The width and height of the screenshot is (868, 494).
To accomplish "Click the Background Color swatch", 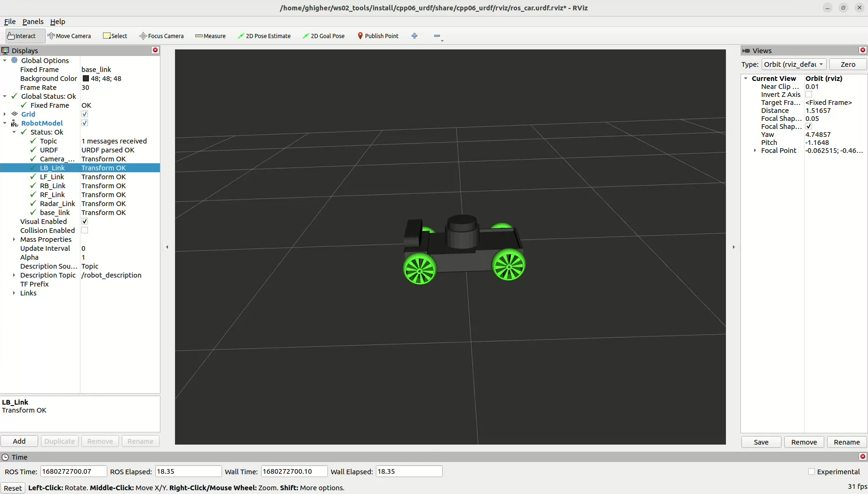I will coord(86,79).
